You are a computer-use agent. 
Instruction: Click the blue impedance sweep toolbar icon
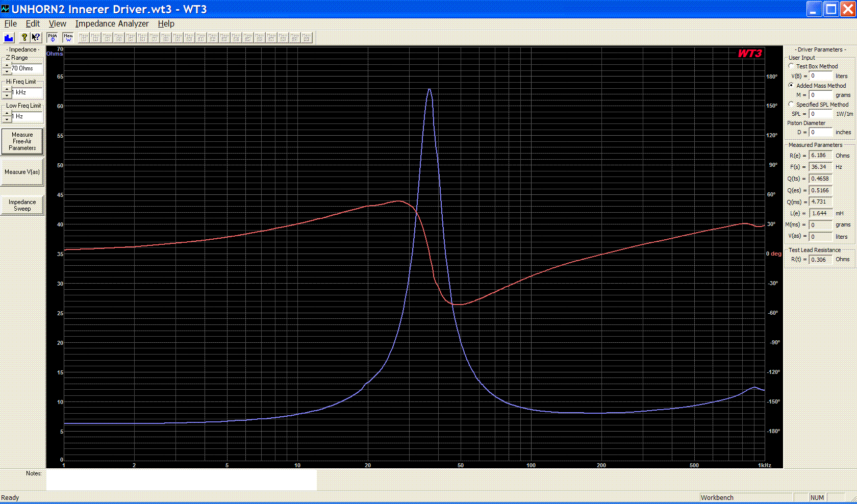click(x=9, y=37)
